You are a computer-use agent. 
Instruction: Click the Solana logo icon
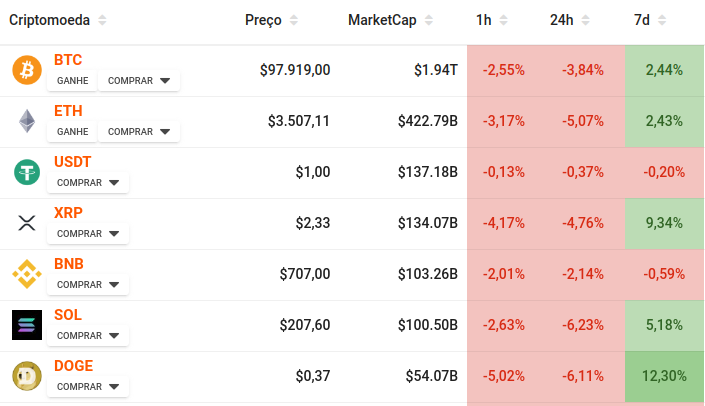(x=26, y=325)
